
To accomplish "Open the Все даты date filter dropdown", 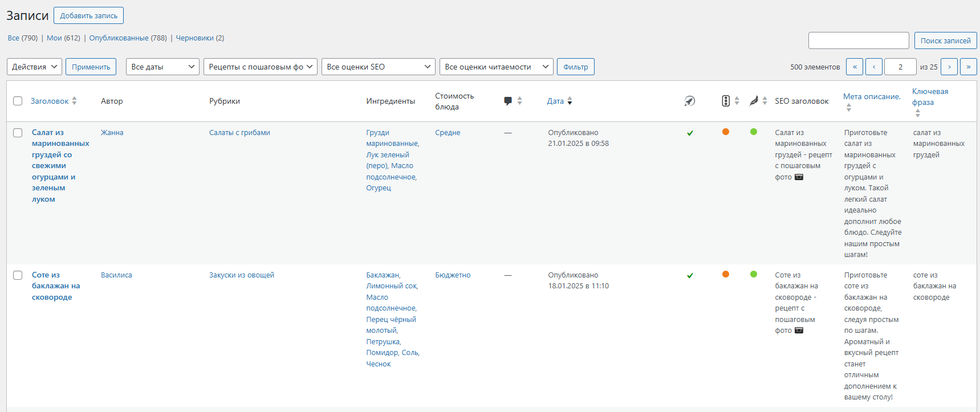I will [x=162, y=67].
